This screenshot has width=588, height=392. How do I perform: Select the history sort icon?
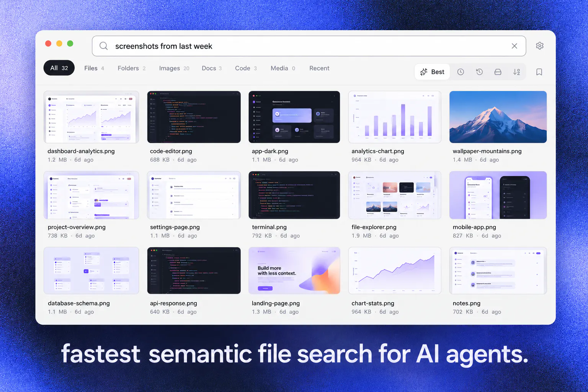[479, 72]
